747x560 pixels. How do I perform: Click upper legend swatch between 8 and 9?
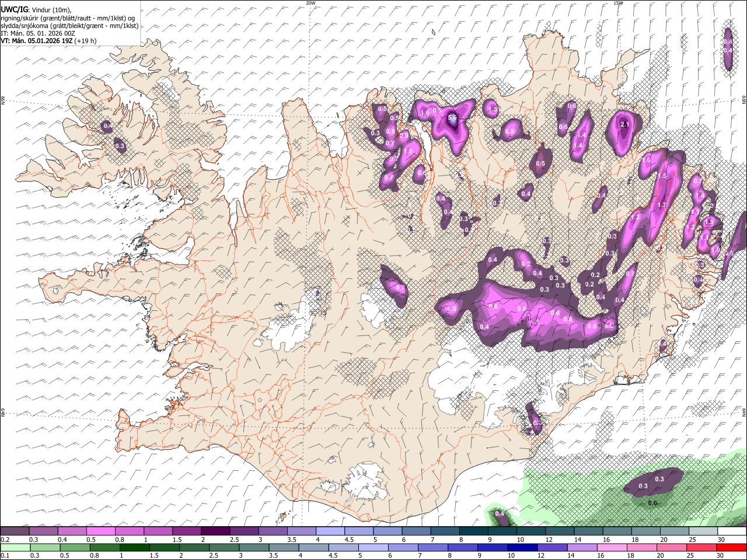tap(473, 531)
